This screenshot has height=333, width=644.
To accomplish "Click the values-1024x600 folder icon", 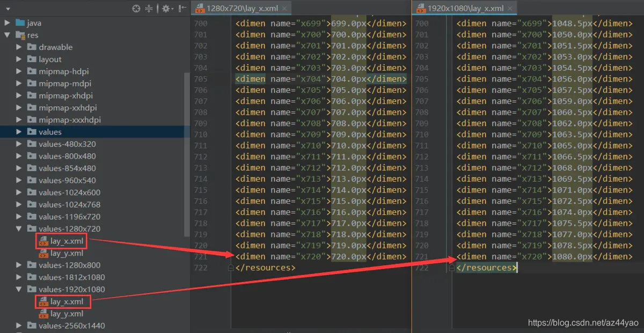I will tap(32, 193).
